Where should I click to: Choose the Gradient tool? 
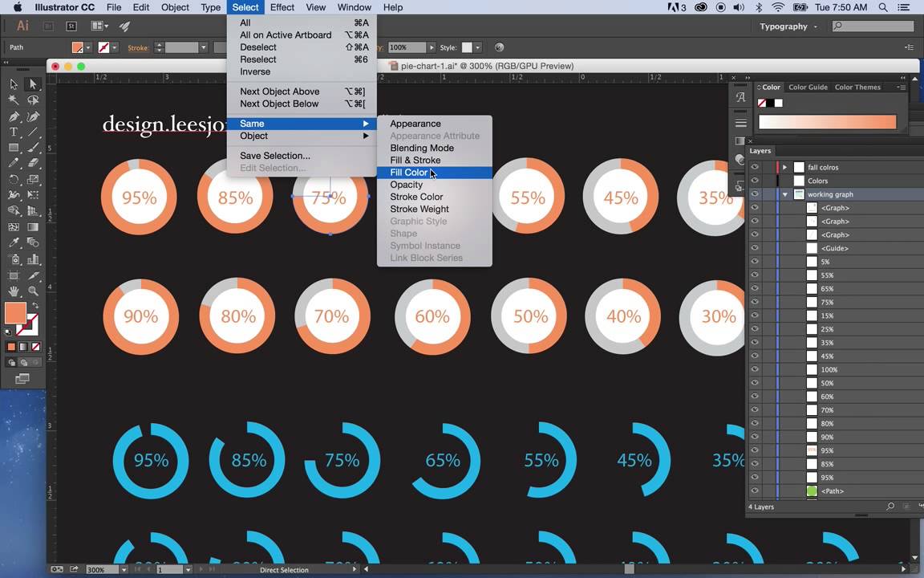click(x=33, y=227)
